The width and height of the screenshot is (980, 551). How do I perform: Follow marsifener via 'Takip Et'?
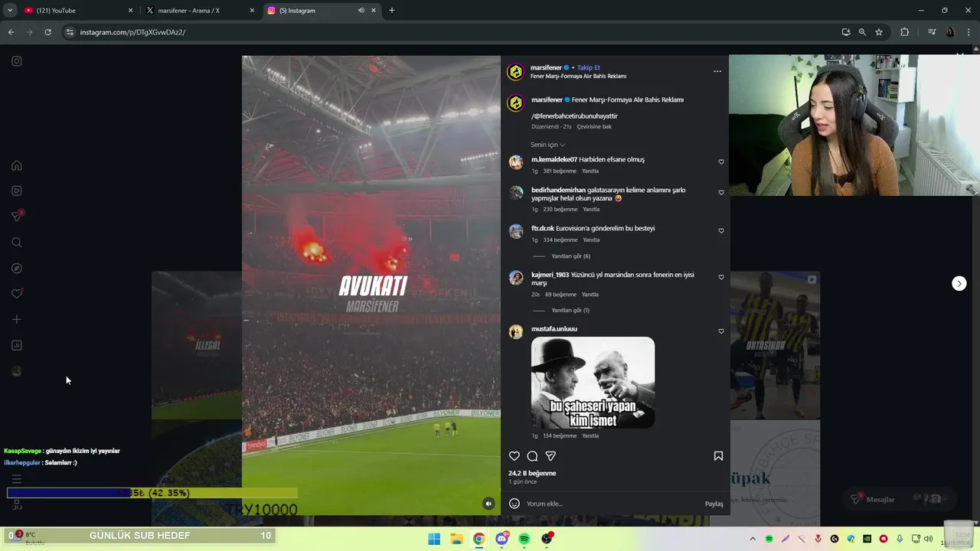coord(589,67)
